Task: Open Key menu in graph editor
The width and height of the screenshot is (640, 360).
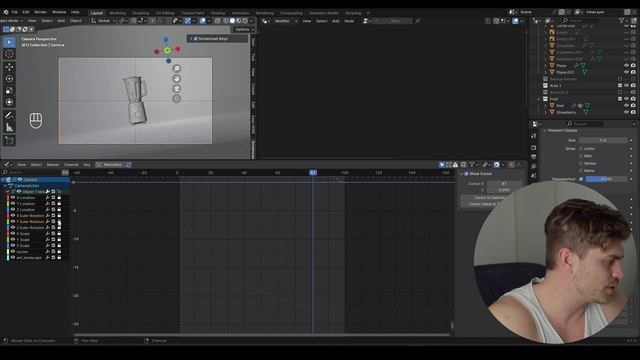Action: point(87,165)
